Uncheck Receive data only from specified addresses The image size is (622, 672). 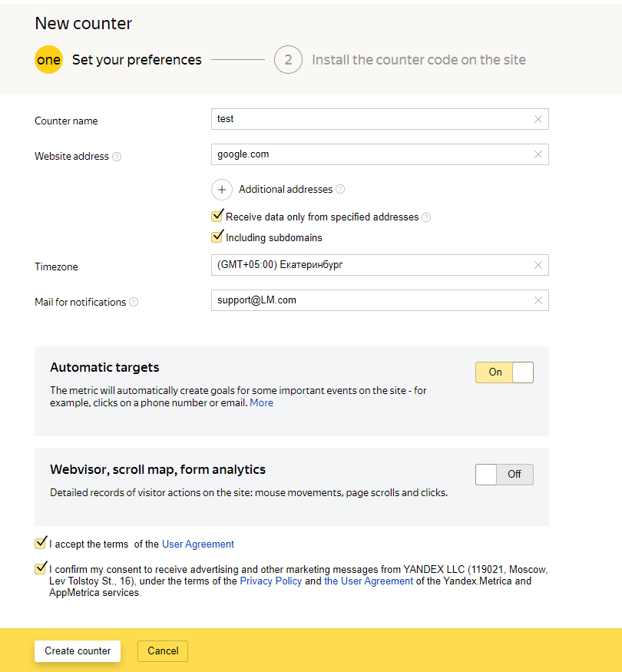click(217, 217)
